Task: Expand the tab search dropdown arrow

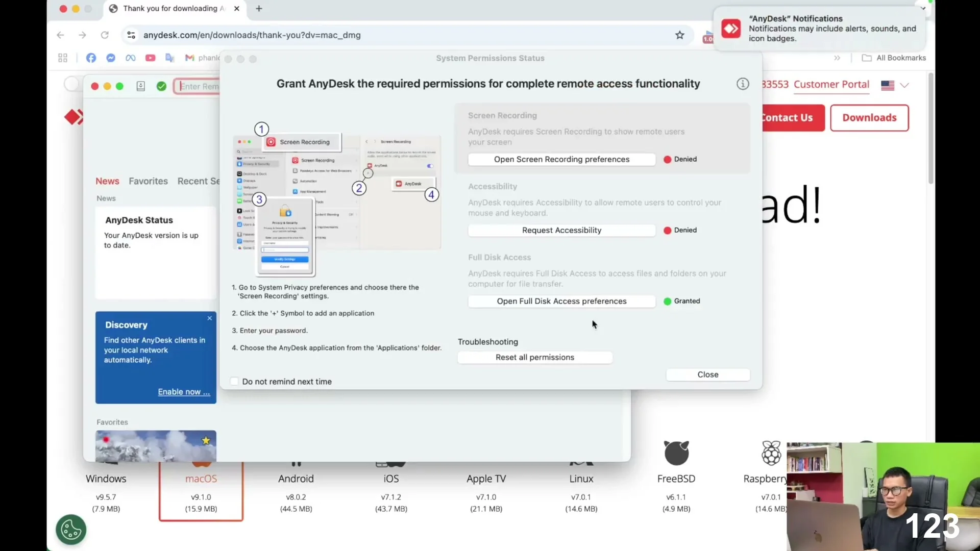Action: [923, 8]
